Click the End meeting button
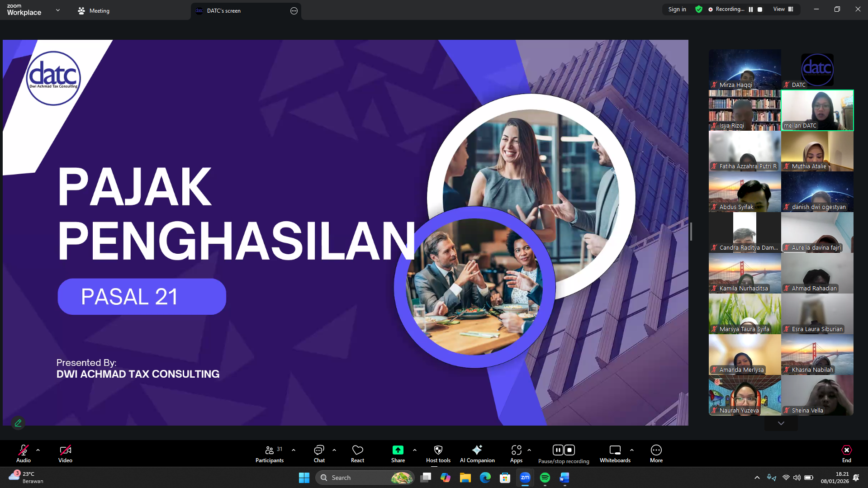868x488 pixels. pyautogui.click(x=846, y=453)
